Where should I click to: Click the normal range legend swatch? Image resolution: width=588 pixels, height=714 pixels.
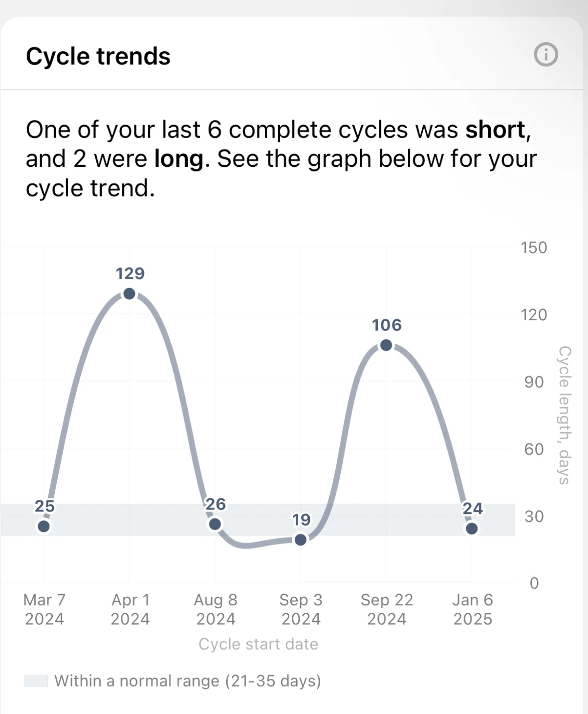[x=36, y=681]
